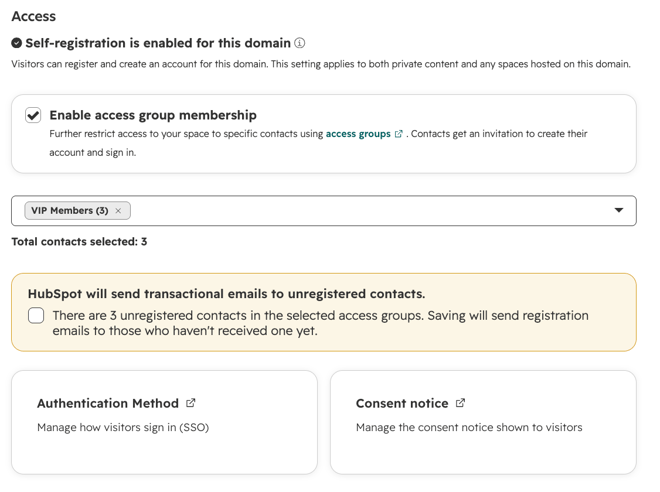This screenshot has height=492, width=660.
Task: Click the HubSpot transactional emails warning heading
Action: point(226,294)
